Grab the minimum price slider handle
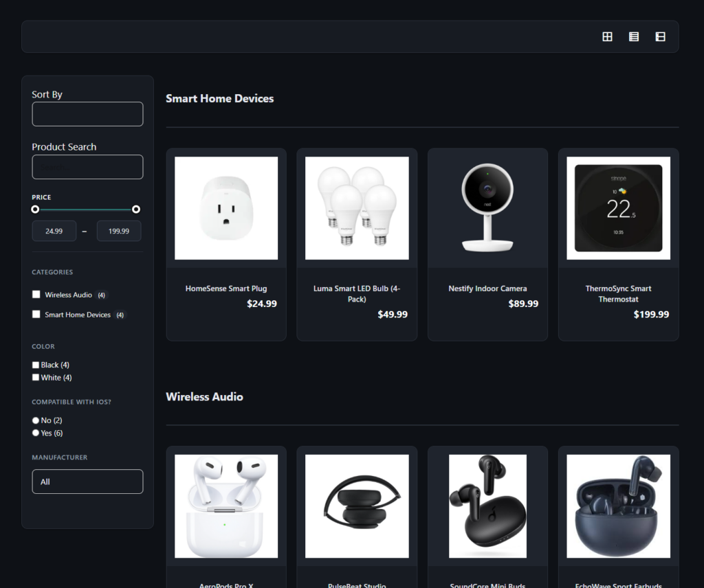The height and width of the screenshot is (588, 704). tap(35, 210)
